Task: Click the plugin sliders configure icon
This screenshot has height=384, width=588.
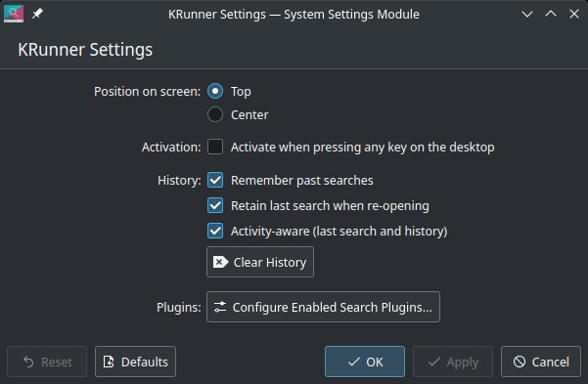Action: coord(220,307)
